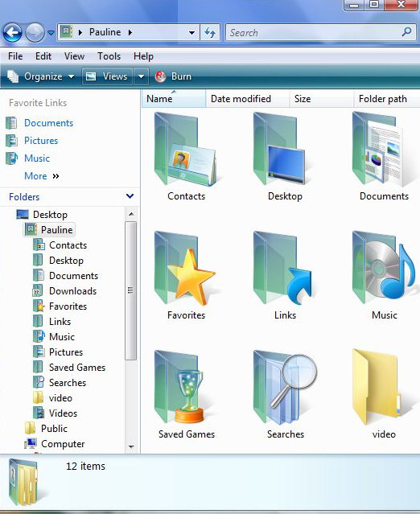Select the yellow video folder icon

coord(377,388)
